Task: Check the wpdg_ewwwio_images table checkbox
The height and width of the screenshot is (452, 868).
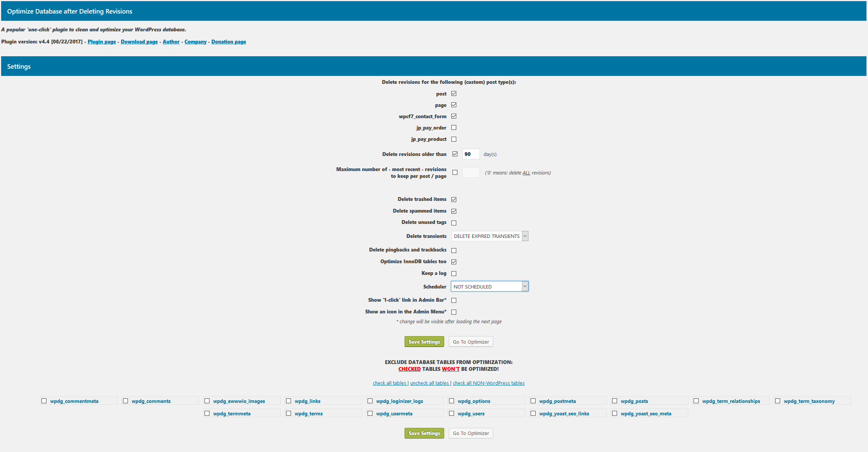Action: [x=207, y=401]
